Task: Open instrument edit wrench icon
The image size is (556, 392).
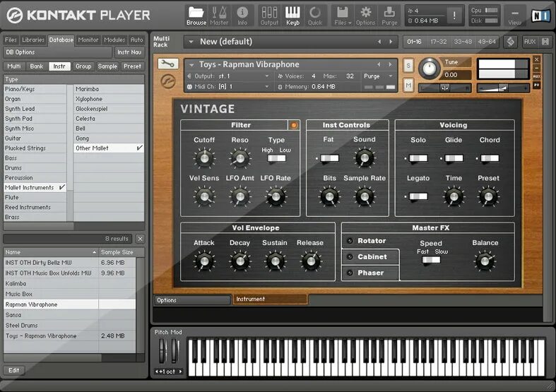Action: point(167,64)
